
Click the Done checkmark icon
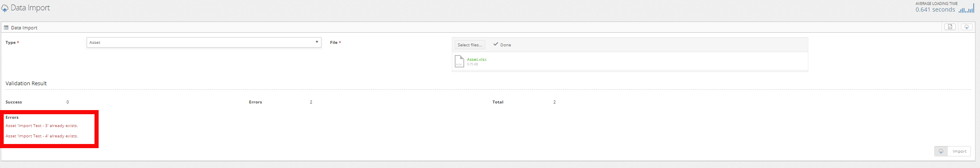click(x=496, y=44)
